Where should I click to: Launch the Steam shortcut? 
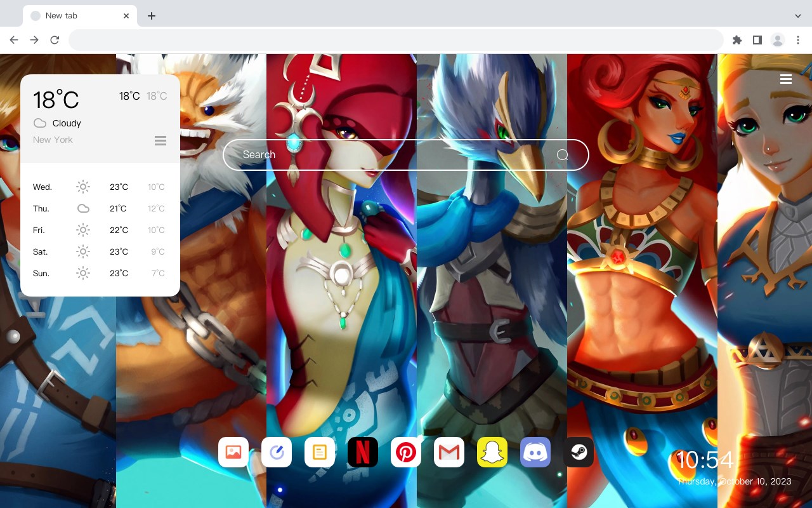[579, 452]
